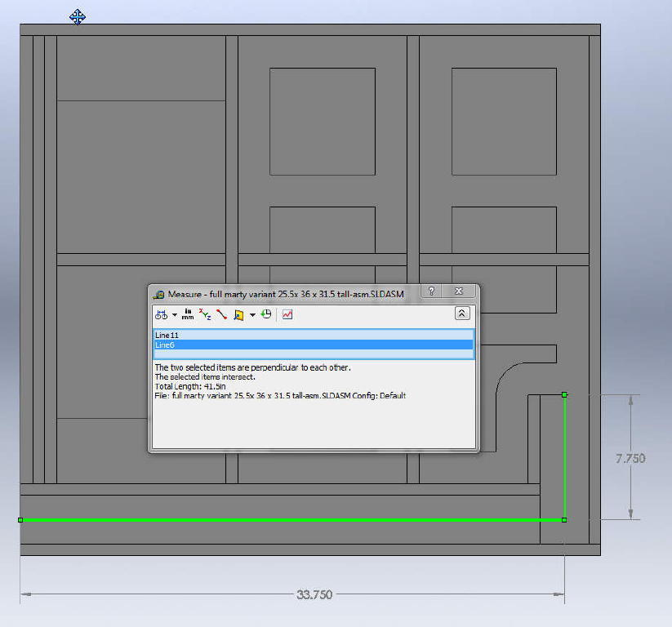Viewport: 672px width, 627px height.
Task: Open the Projected On dropdown arrow
Action: [252, 315]
